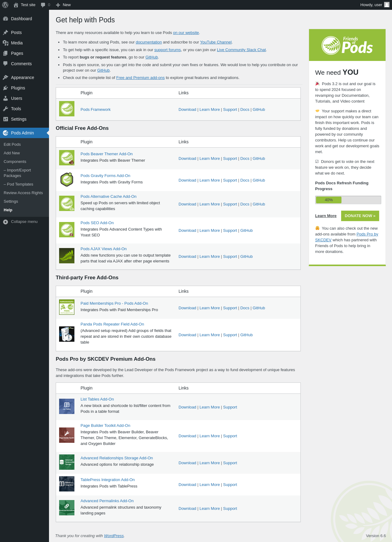This screenshot has height=542, width=392.
Task: Open GitHub link for Pods SEO Add-On
Action: coord(247,231)
